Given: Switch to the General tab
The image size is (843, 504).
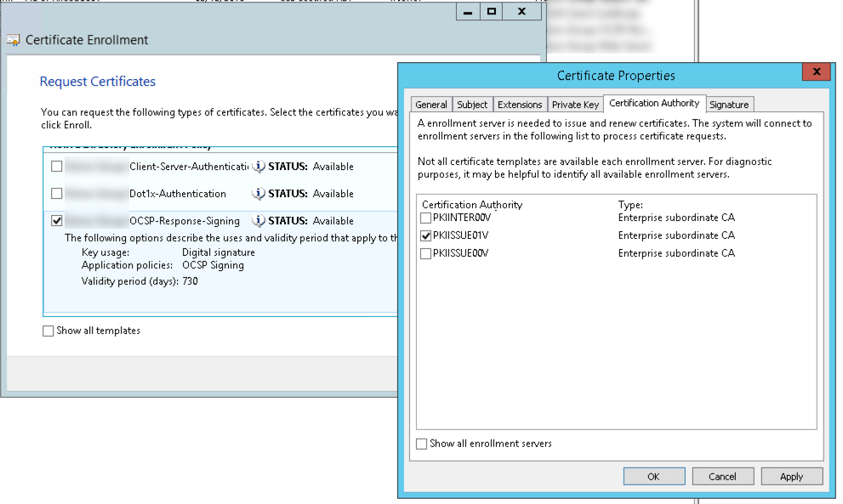Looking at the screenshot, I should tap(431, 105).
